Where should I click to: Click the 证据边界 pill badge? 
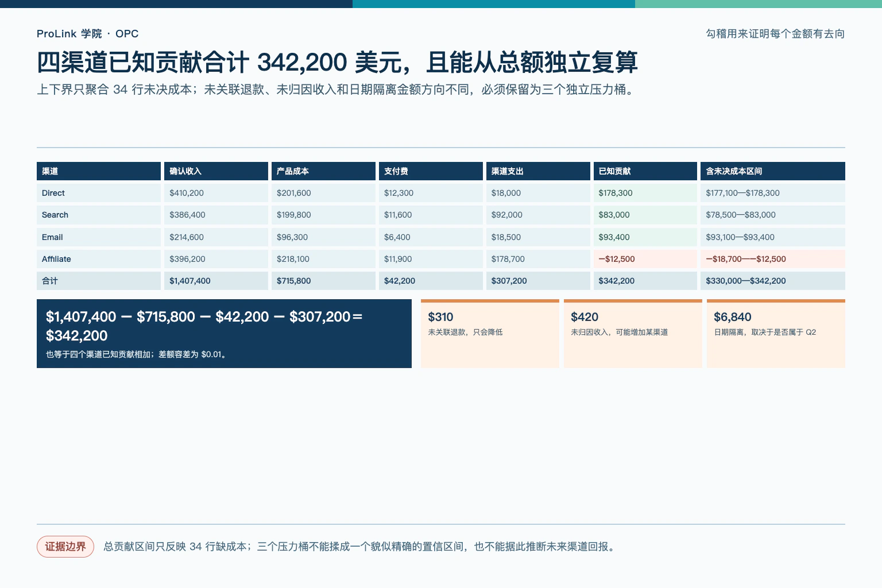(x=65, y=547)
